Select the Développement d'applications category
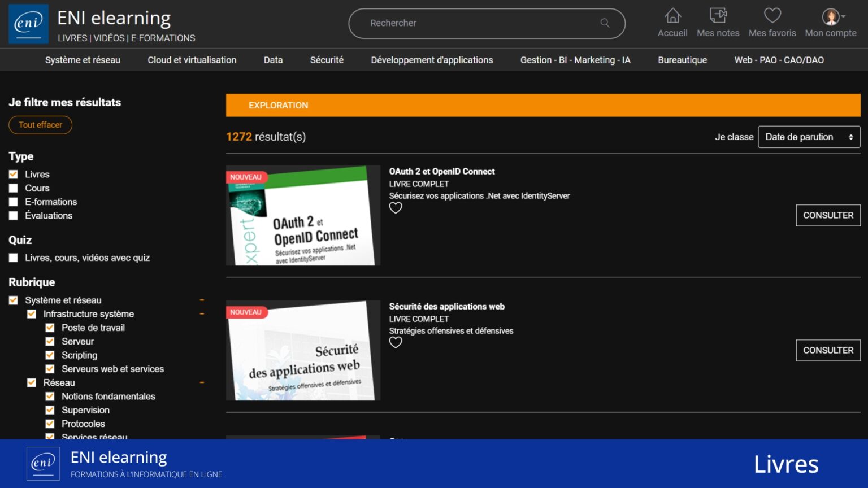This screenshot has width=868, height=488. (x=432, y=59)
